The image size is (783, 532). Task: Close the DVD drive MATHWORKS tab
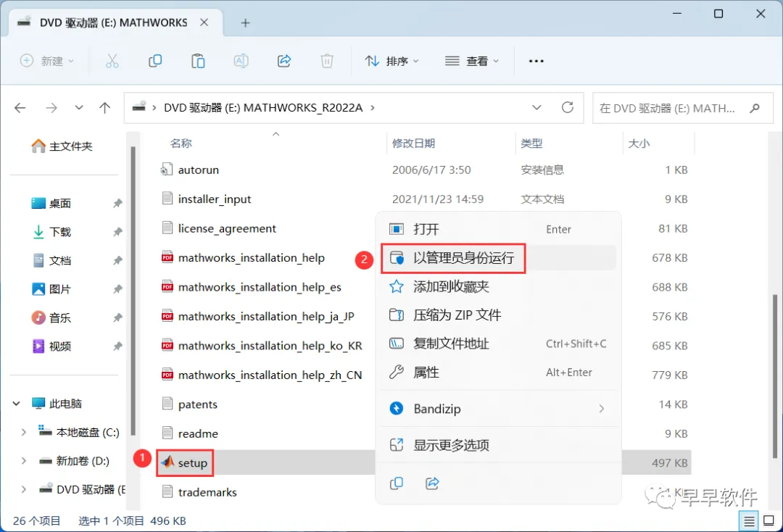204,22
